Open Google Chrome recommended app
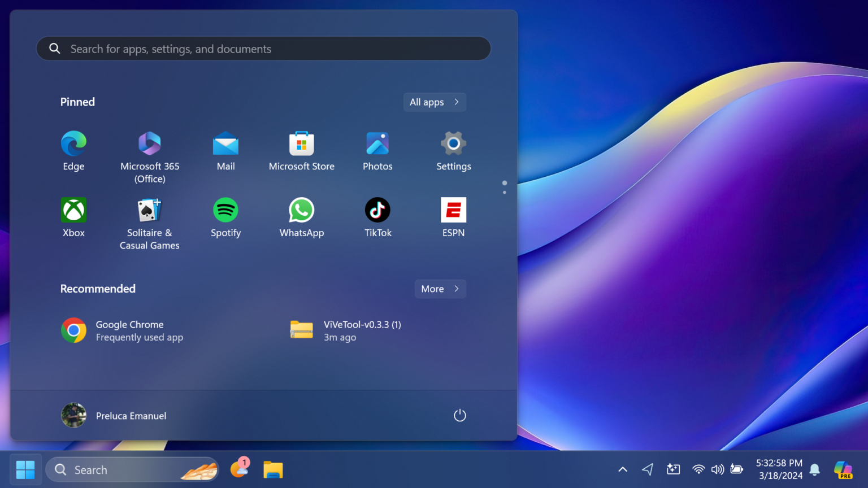The width and height of the screenshot is (868, 488). click(x=122, y=331)
